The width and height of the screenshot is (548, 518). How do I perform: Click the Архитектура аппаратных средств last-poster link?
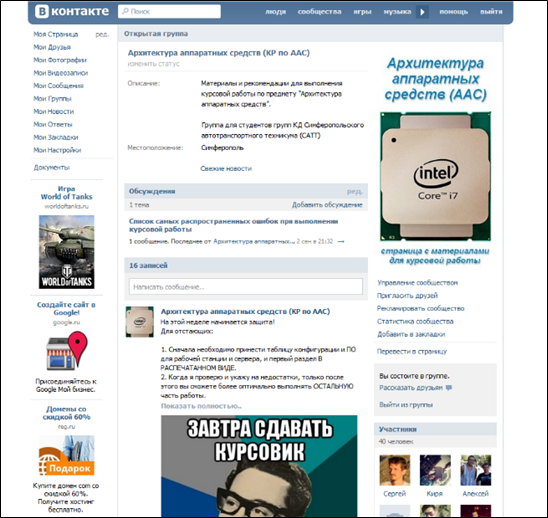pos(254,242)
